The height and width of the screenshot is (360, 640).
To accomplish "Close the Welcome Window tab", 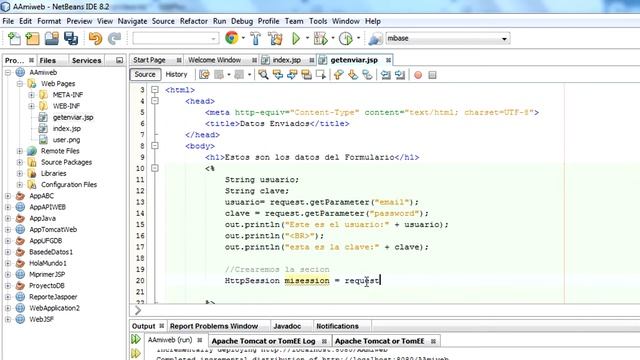I will (x=254, y=60).
